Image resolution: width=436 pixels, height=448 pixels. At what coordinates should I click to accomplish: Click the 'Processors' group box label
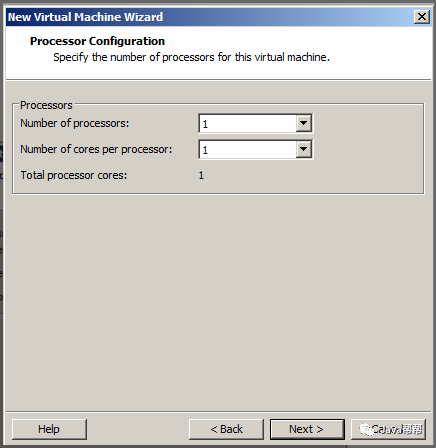pos(46,105)
